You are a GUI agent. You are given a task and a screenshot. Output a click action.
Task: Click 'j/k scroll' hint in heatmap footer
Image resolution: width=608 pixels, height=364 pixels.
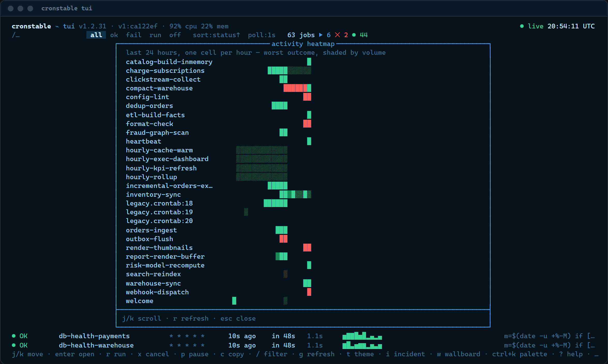point(142,318)
